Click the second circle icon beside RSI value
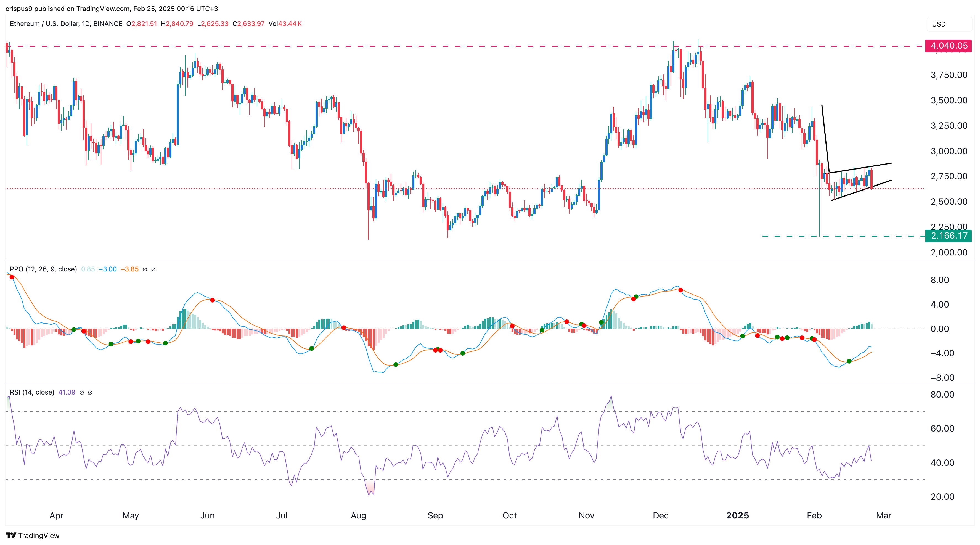Screen dimensions: 980x545 click(90, 392)
